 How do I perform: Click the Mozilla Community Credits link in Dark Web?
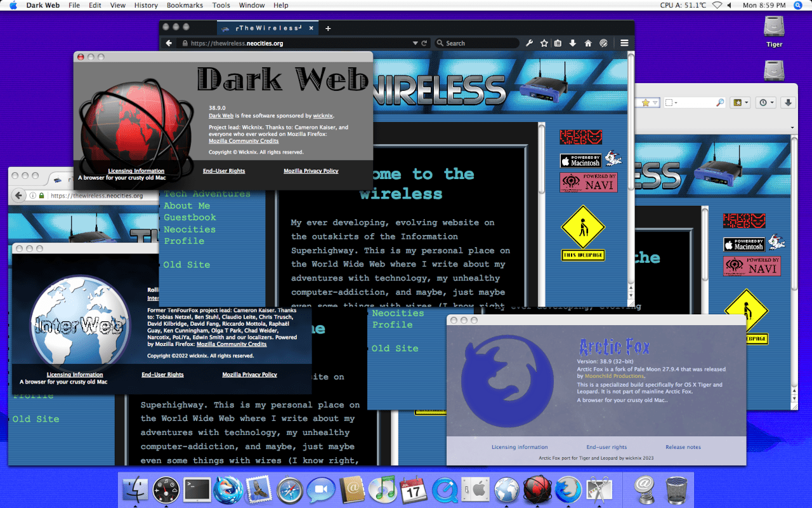(x=244, y=141)
